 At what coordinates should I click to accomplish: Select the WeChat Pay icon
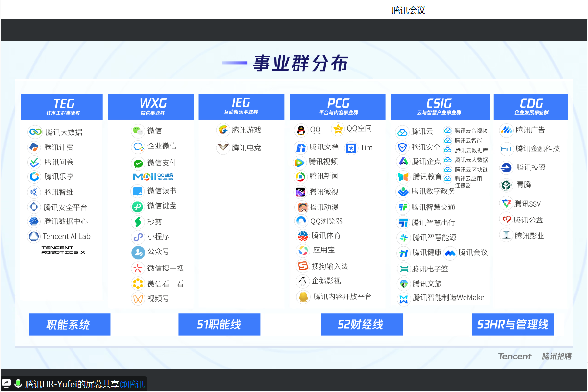coord(138,163)
